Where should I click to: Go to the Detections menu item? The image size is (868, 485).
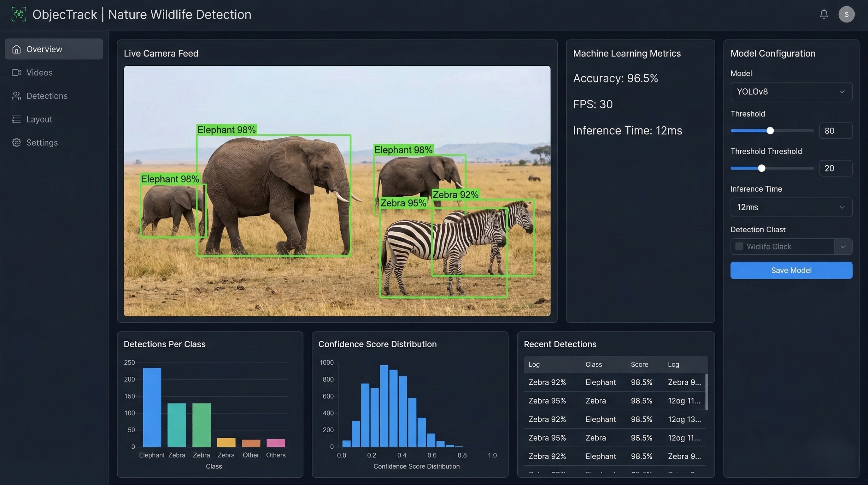(x=47, y=96)
